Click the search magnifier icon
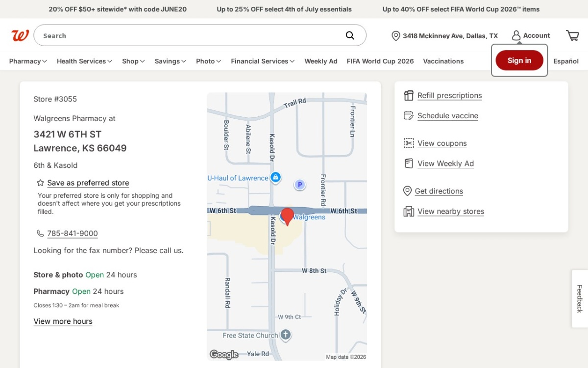The image size is (588, 368). tap(350, 35)
